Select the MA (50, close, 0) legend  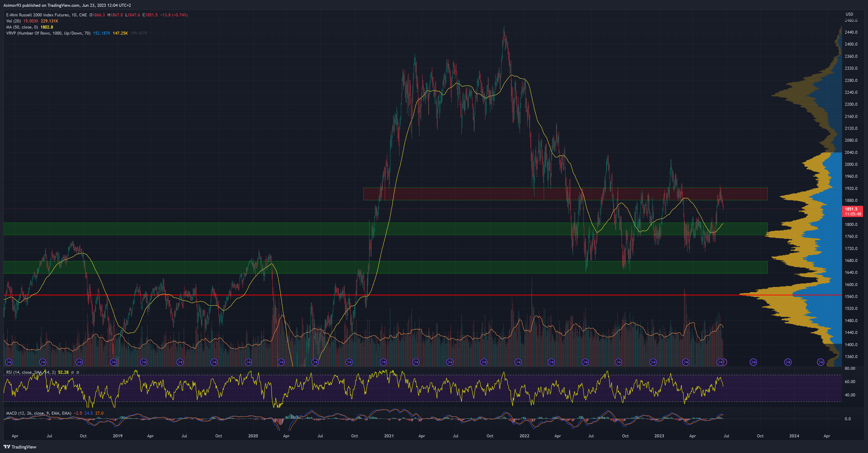coord(22,27)
